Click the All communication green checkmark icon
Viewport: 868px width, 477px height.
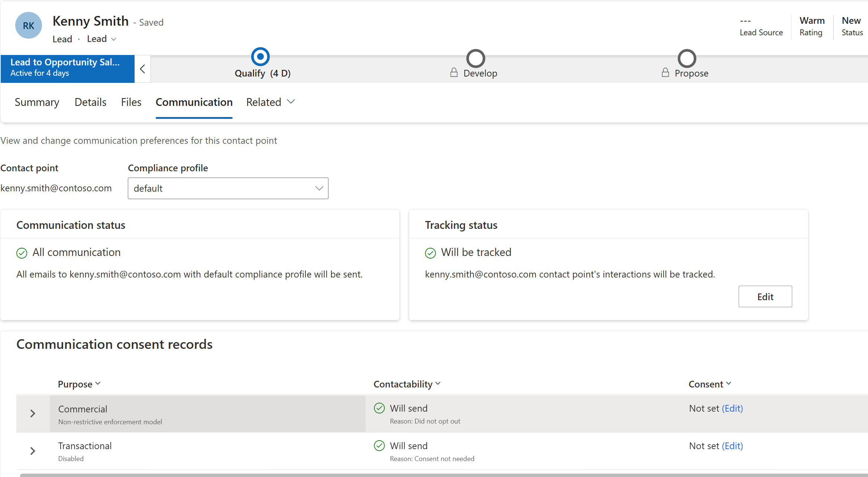22,253
